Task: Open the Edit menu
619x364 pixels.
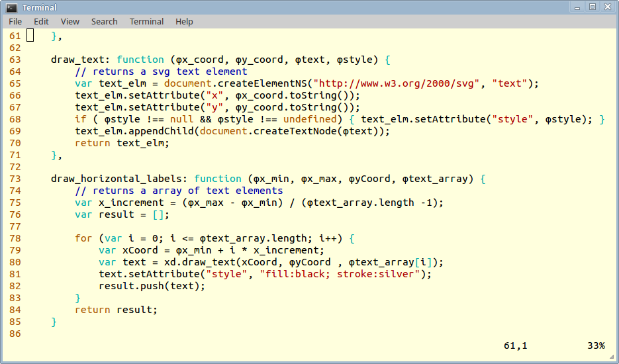Action: [41, 22]
